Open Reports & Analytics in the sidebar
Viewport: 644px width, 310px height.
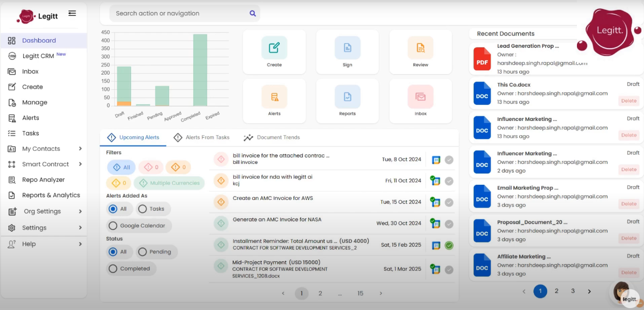pyautogui.click(x=44, y=195)
